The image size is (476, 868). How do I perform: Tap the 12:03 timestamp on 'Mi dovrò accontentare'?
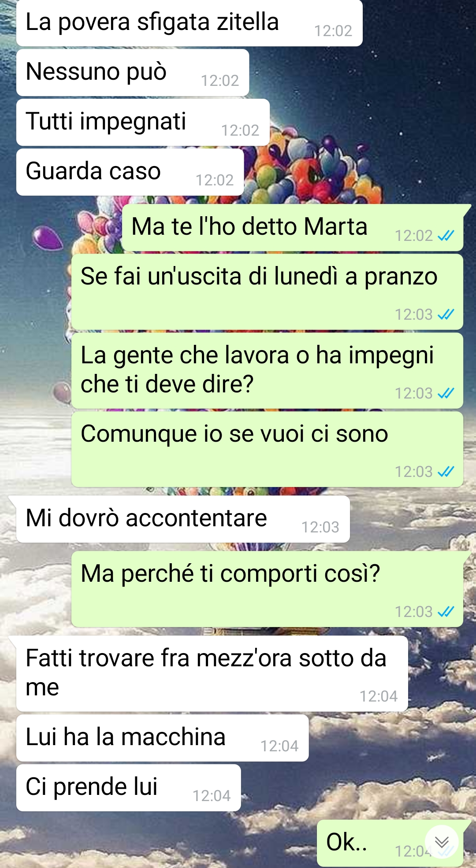click(x=320, y=527)
